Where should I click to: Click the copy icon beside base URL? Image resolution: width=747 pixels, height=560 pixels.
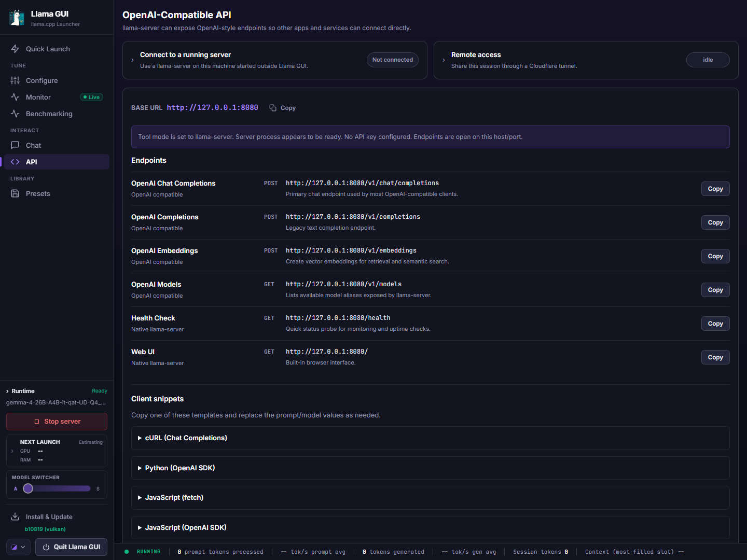coord(273,108)
